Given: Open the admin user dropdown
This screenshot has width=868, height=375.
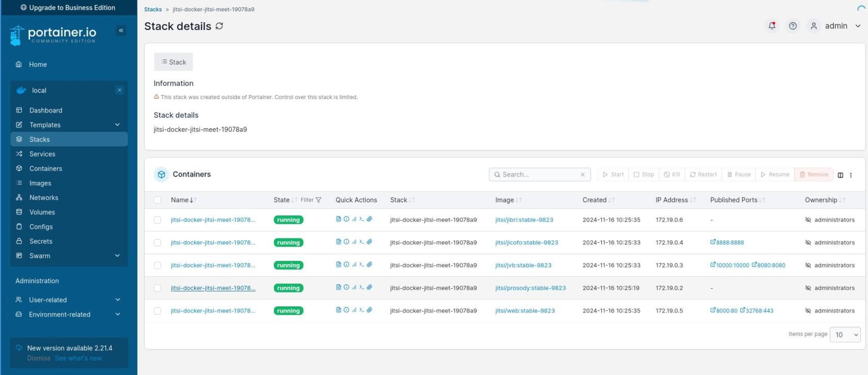Looking at the screenshot, I should pos(835,26).
